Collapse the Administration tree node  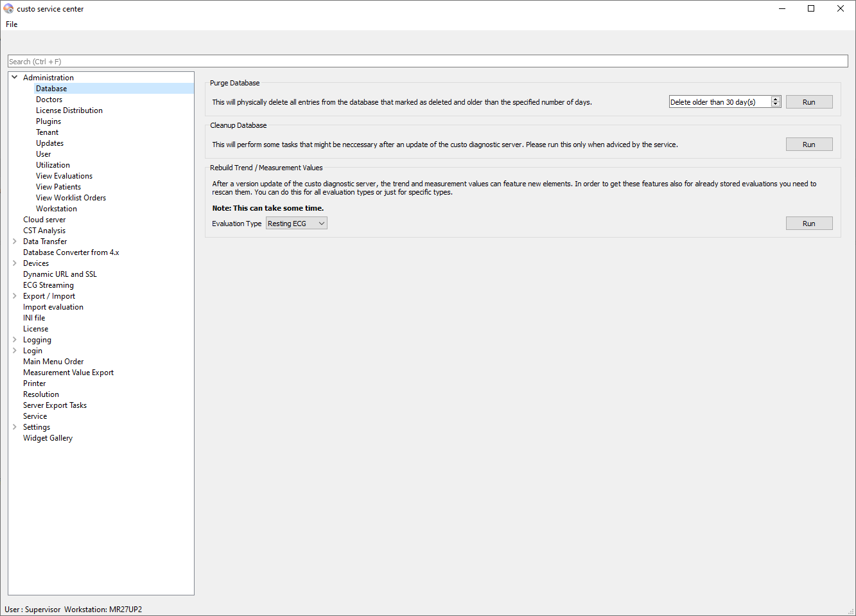tap(15, 78)
